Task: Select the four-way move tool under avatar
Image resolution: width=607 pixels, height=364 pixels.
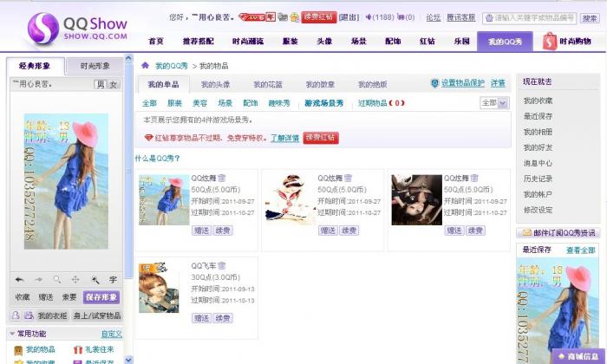Action: [75, 279]
